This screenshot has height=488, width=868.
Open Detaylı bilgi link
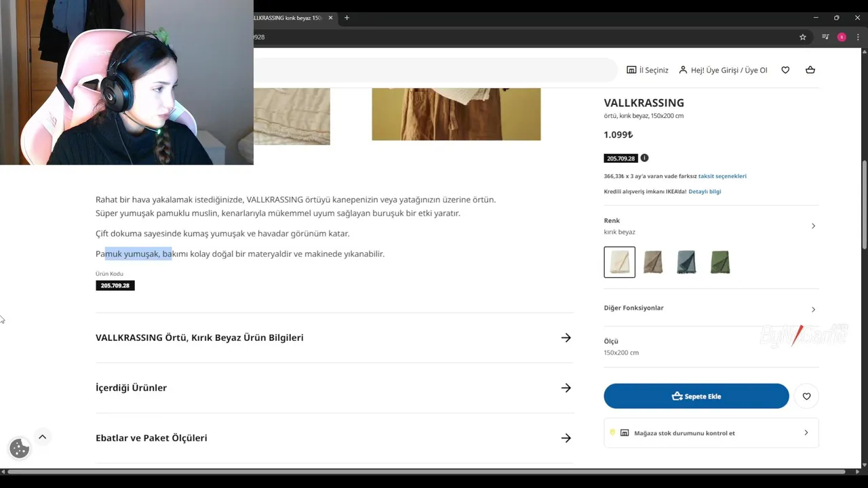click(705, 192)
